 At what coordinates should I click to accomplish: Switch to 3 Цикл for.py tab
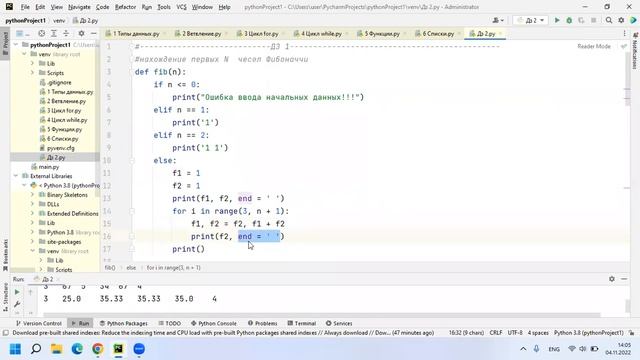[x=261, y=33]
